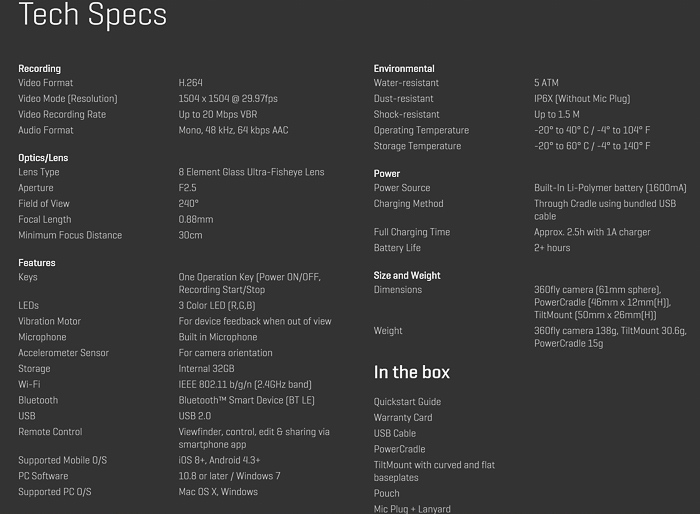
Task: Click the Battery Life 2+ hours value
Action: tap(552, 248)
